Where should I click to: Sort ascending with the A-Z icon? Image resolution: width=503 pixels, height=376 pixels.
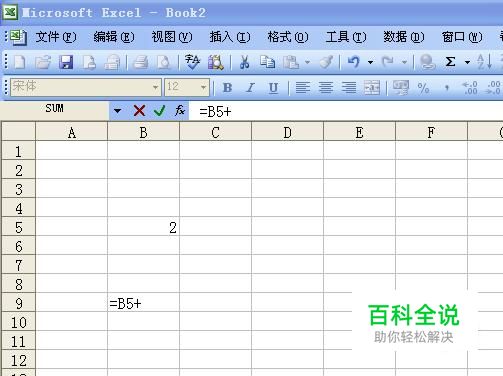click(484, 62)
